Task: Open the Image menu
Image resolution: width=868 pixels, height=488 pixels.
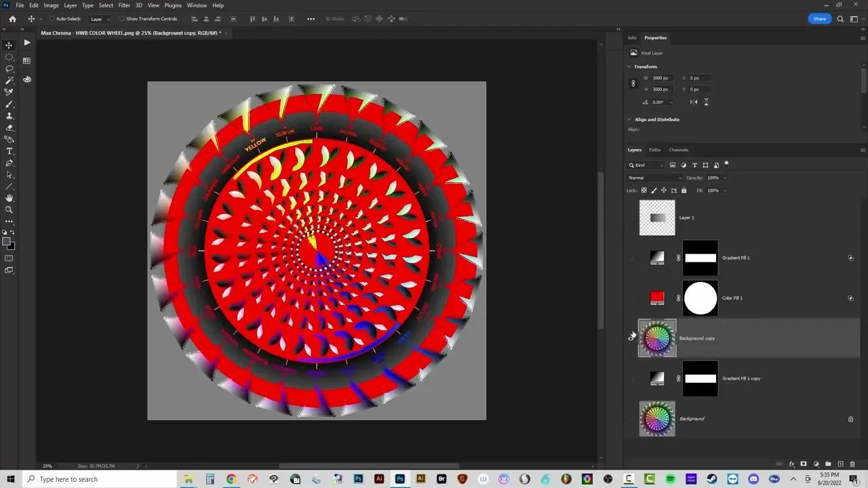Action: (x=52, y=5)
